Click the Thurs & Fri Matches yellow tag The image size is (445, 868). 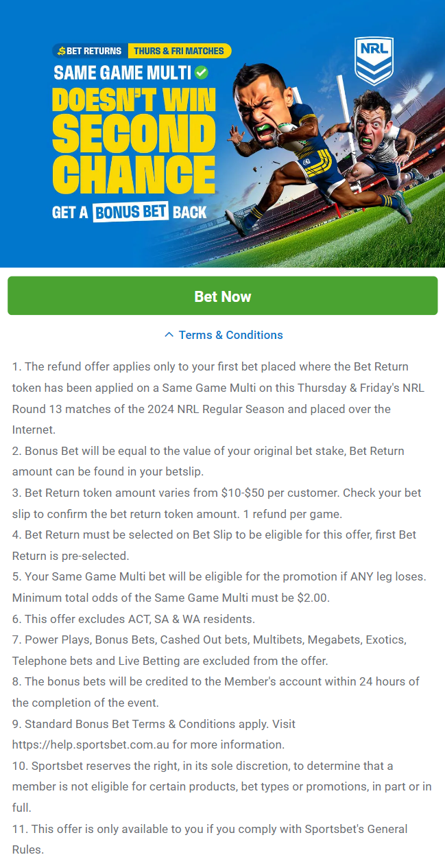(179, 51)
